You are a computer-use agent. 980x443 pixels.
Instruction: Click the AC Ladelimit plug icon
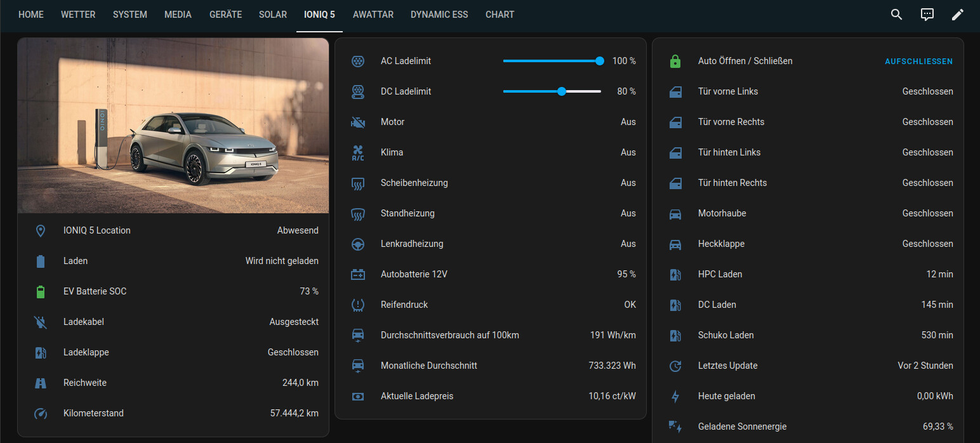(x=358, y=62)
